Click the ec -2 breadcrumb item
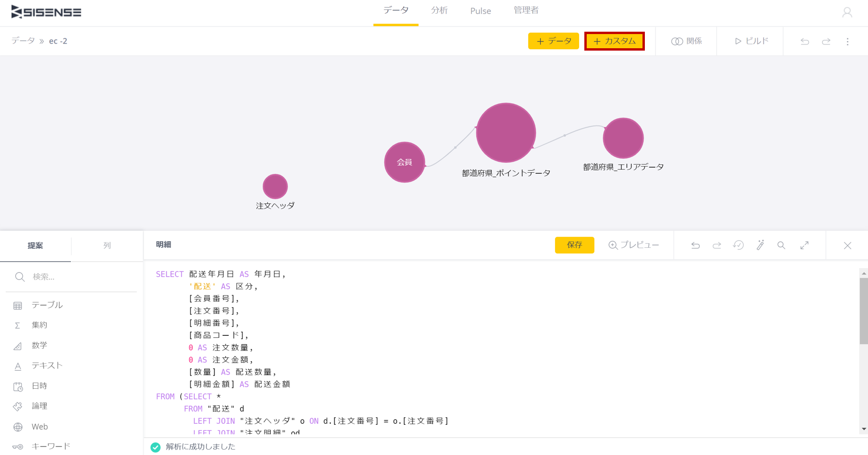The image size is (868, 455). point(58,41)
